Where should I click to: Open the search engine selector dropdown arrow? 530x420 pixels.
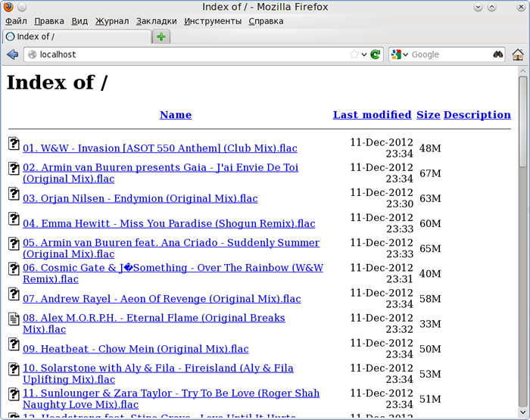pos(406,54)
